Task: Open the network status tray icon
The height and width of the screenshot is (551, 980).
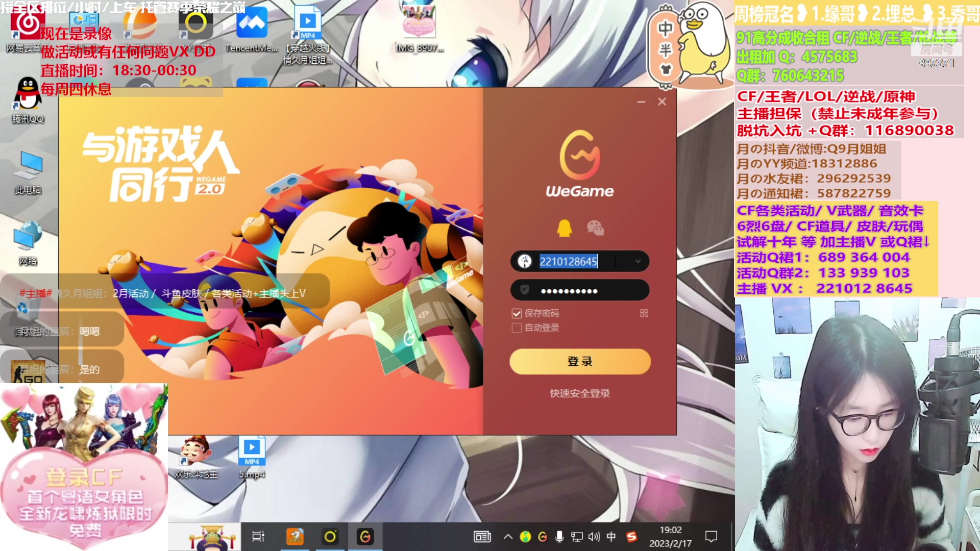Action: point(577,537)
